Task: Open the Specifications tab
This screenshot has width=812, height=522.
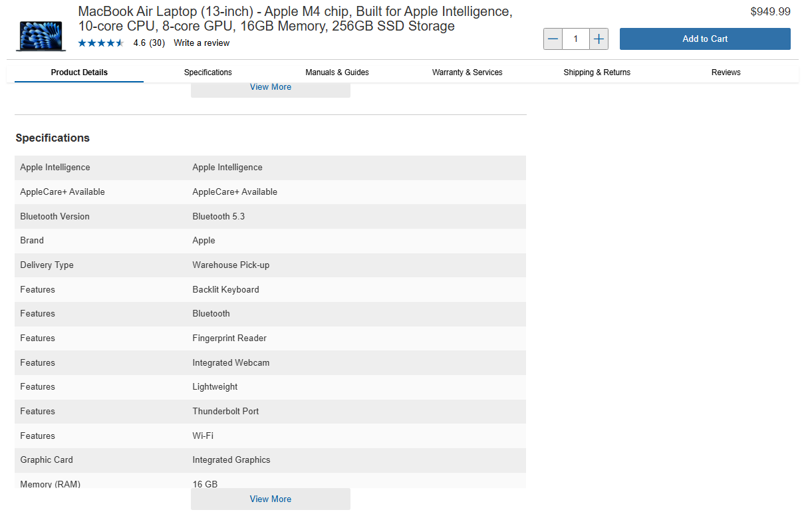Action: [208, 72]
